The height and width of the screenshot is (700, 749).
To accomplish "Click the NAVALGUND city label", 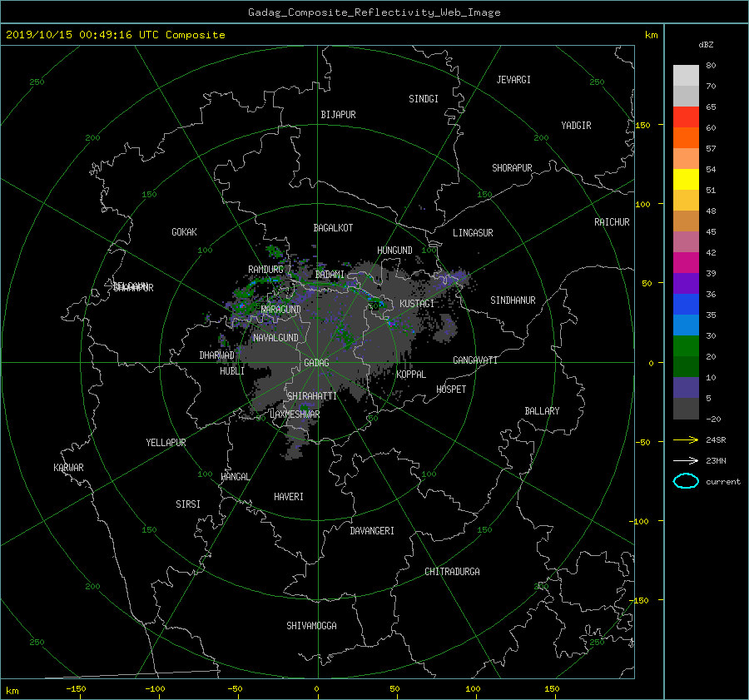I will [x=275, y=338].
